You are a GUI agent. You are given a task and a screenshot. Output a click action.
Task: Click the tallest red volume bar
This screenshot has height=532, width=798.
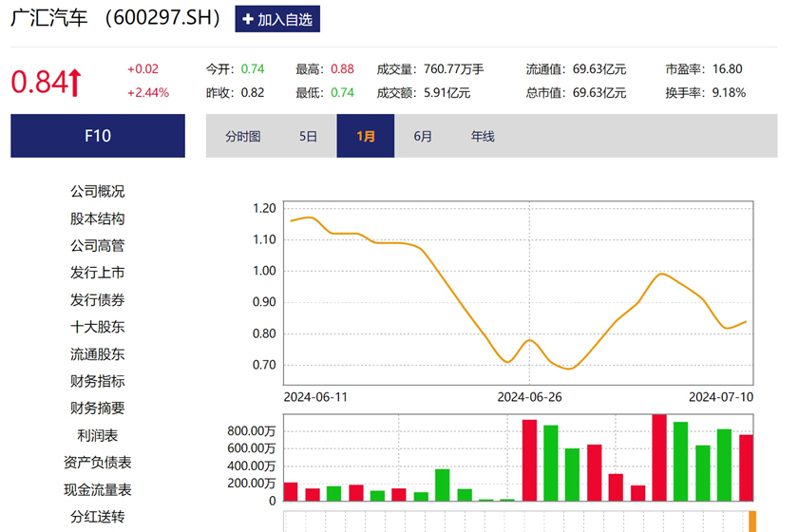tap(659, 458)
